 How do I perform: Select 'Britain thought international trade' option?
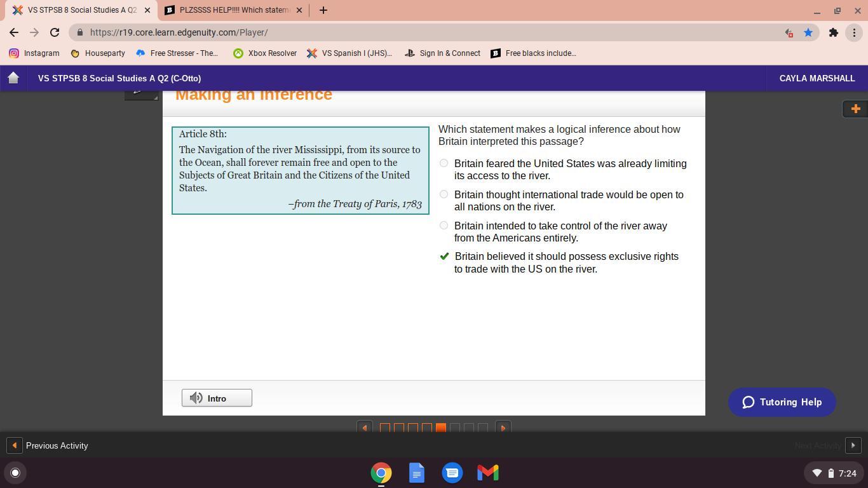click(444, 194)
